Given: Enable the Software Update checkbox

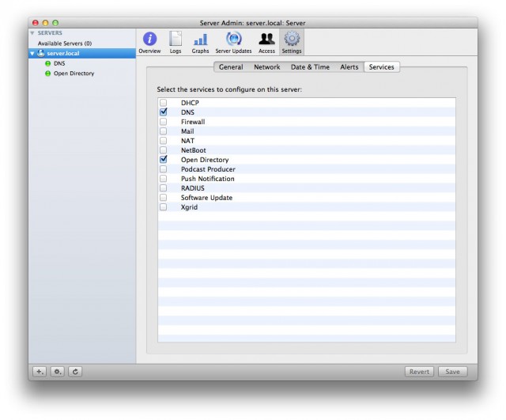Looking at the screenshot, I should click(x=164, y=198).
